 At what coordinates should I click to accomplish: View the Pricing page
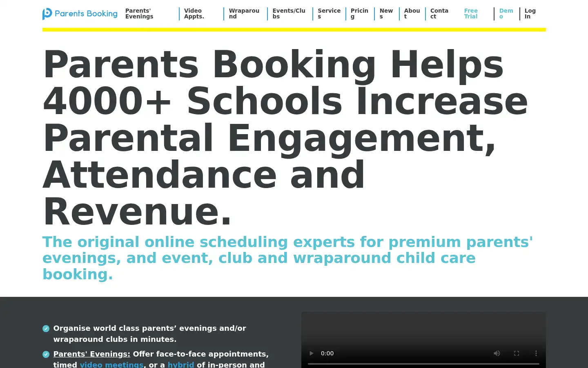[x=359, y=13]
